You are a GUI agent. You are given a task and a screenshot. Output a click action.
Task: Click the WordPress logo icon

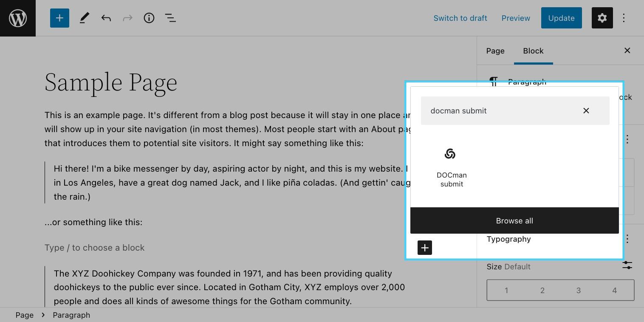click(x=18, y=18)
